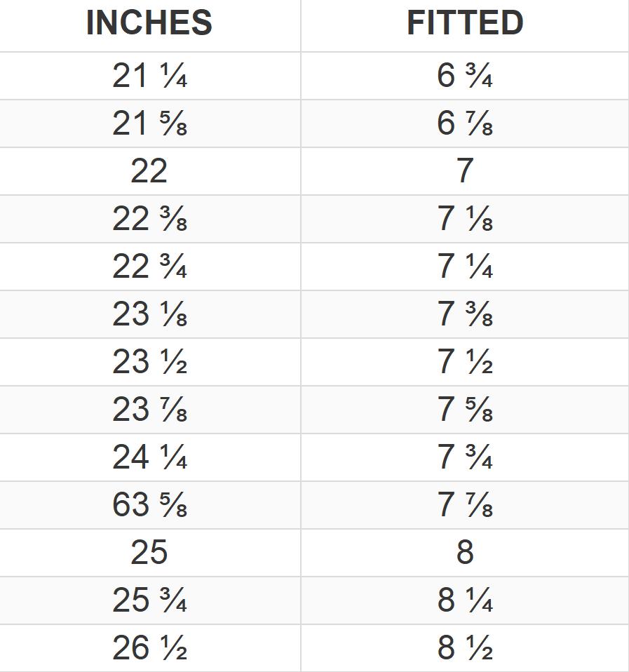Click the 23 ½ inches cell
Viewport: 629px width, 672px height.
[x=149, y=362]
